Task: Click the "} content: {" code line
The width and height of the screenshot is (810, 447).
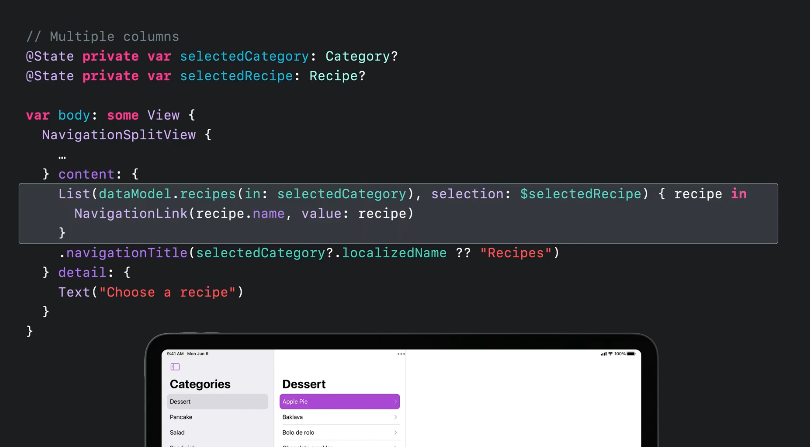Action: [90, 174]
